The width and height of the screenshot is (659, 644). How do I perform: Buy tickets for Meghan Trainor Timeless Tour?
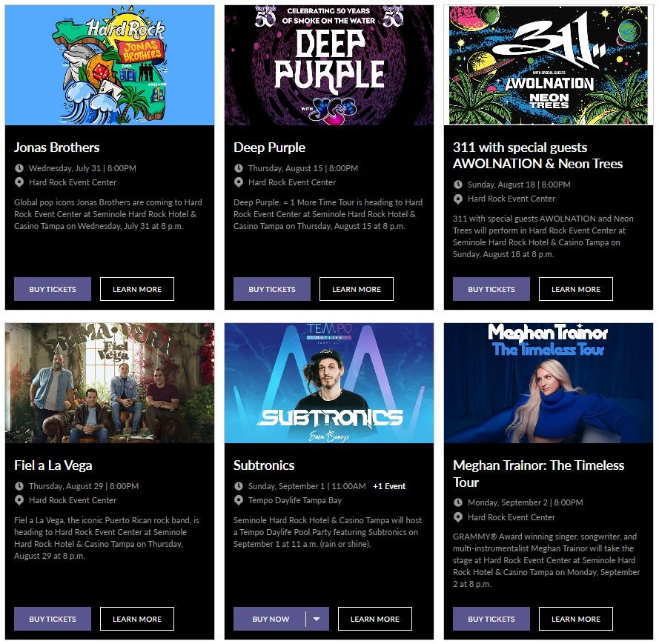point(491,619)
